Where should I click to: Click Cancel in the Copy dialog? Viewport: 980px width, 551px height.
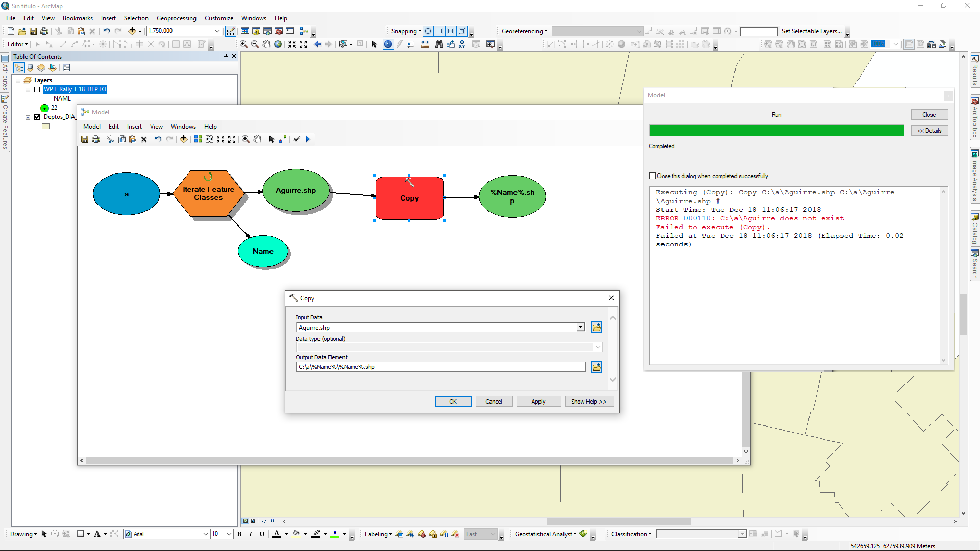click(494, 402)
